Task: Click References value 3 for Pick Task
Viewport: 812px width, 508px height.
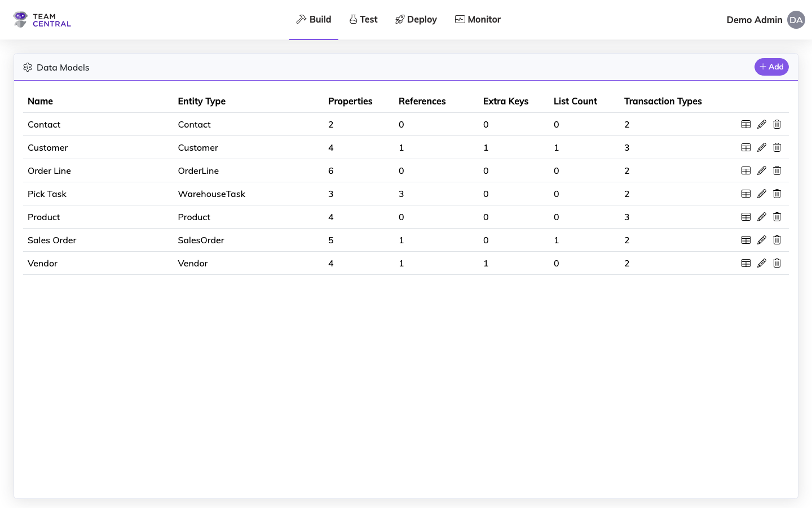Action: 401,194
